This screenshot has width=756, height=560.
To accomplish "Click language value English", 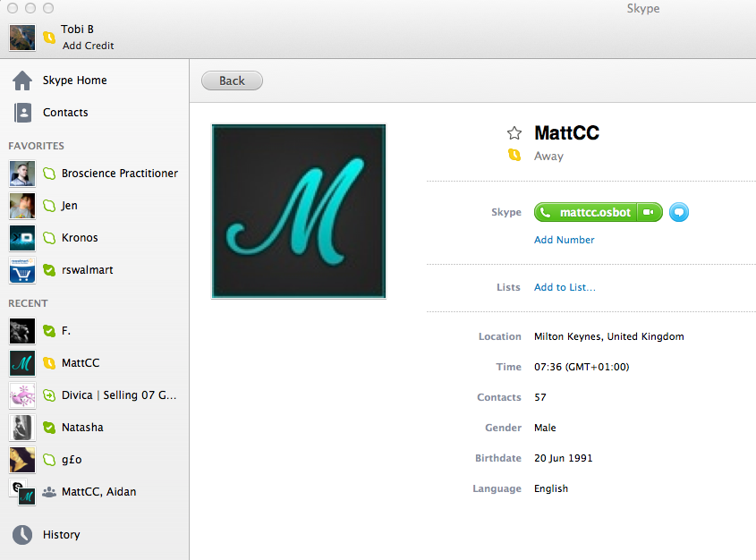I will 551,488.
